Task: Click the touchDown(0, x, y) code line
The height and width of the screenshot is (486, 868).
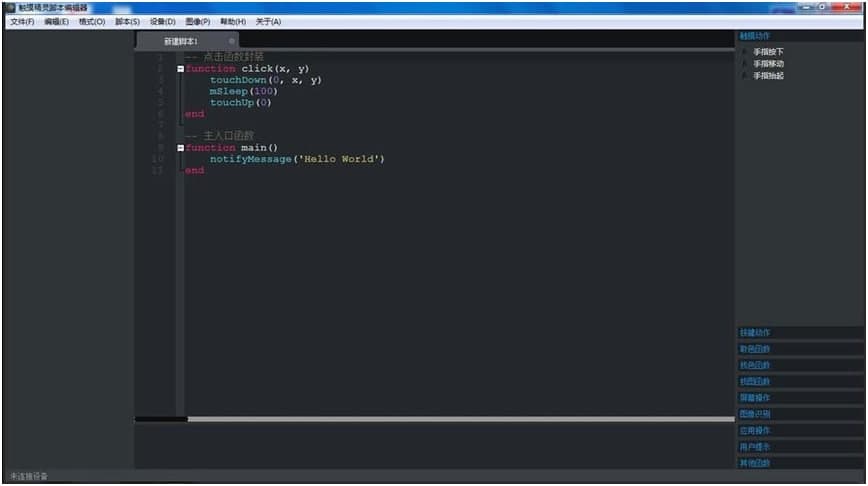Action: pyautogui.click(x=266, y=80)
